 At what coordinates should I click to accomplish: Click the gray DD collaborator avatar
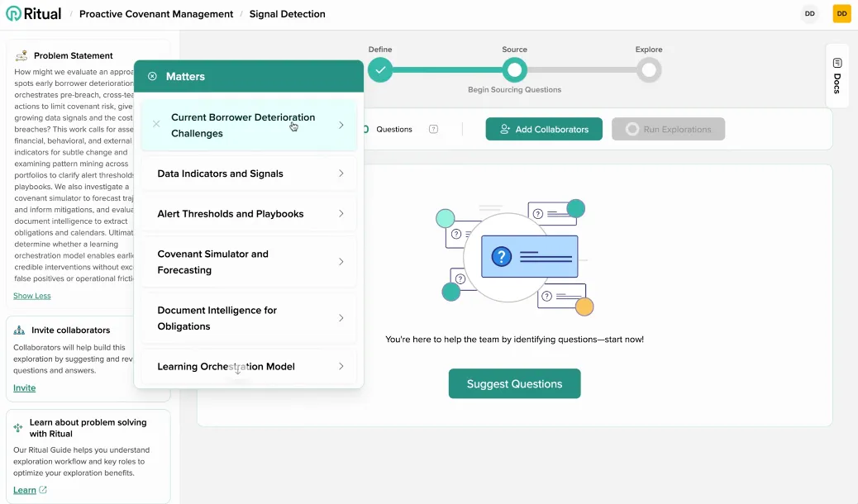809,14
